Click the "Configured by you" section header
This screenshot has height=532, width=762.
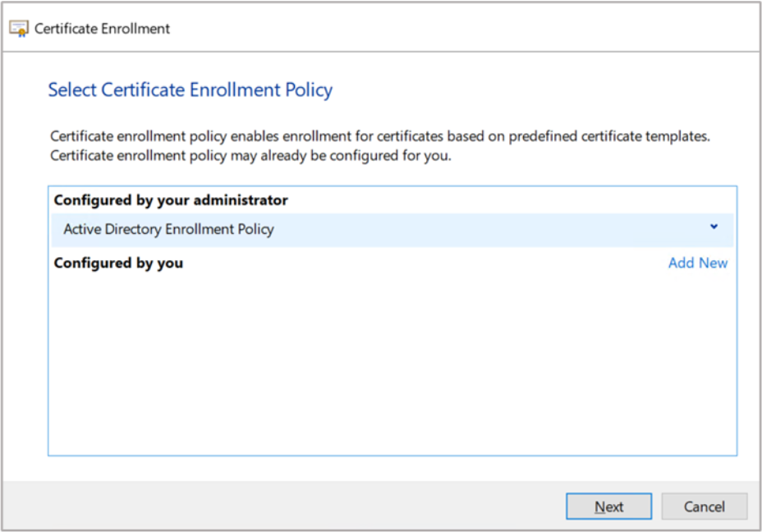pos(118,264)
